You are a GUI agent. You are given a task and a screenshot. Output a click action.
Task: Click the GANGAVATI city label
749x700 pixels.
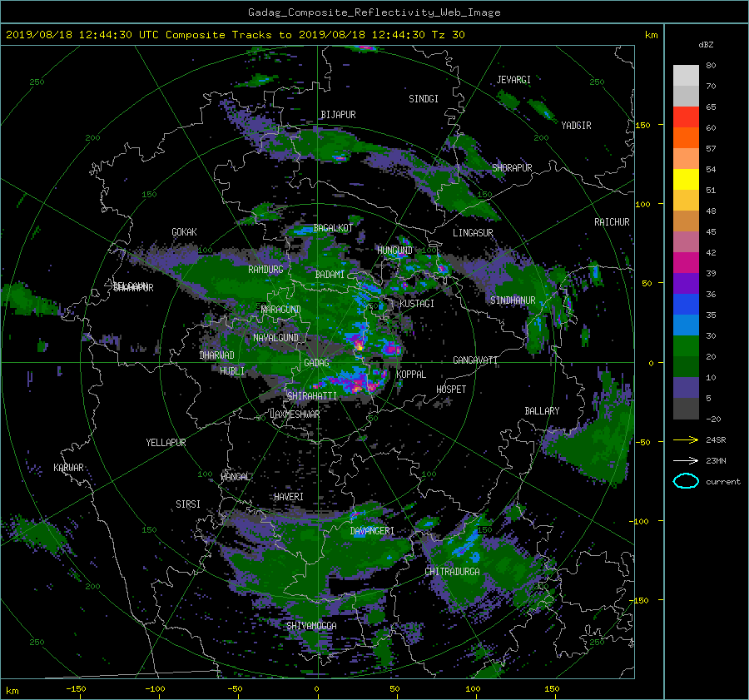pos(475,360)
